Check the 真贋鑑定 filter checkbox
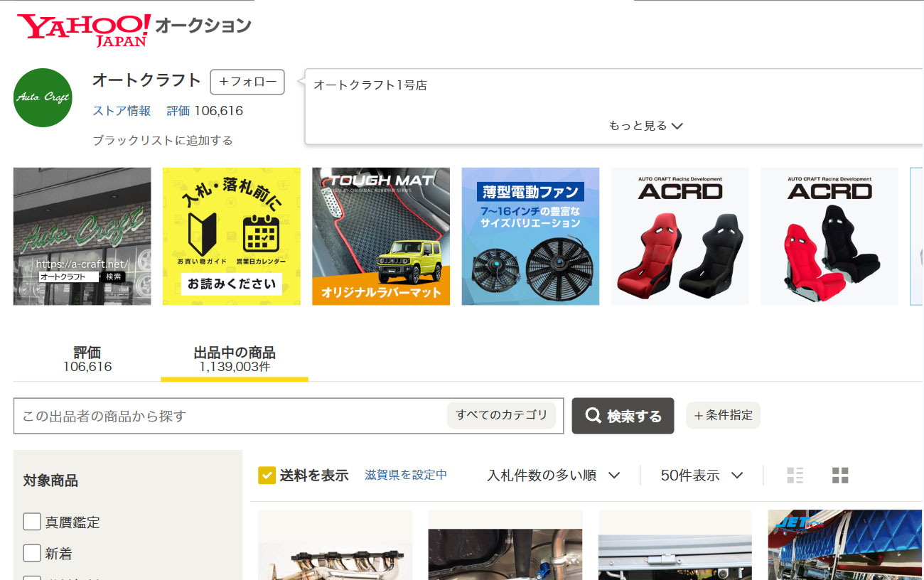Viewport: 924px width, 580px height. [32, 522]
